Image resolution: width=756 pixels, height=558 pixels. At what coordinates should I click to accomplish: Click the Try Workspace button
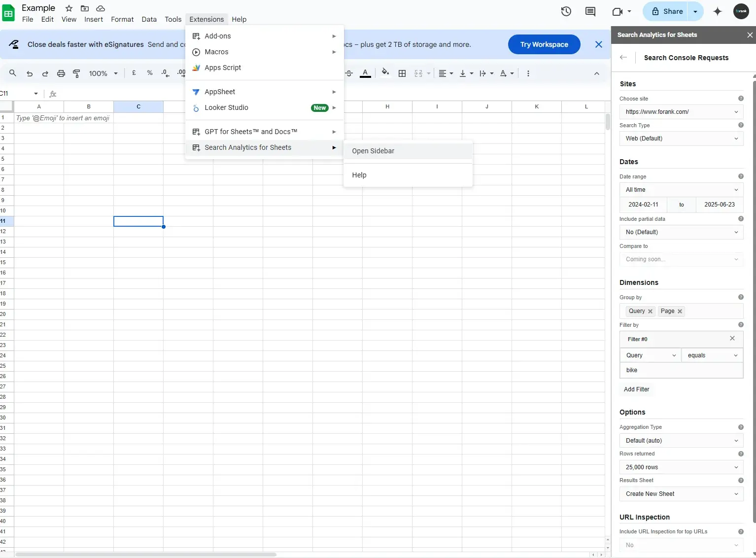[544, 44]
